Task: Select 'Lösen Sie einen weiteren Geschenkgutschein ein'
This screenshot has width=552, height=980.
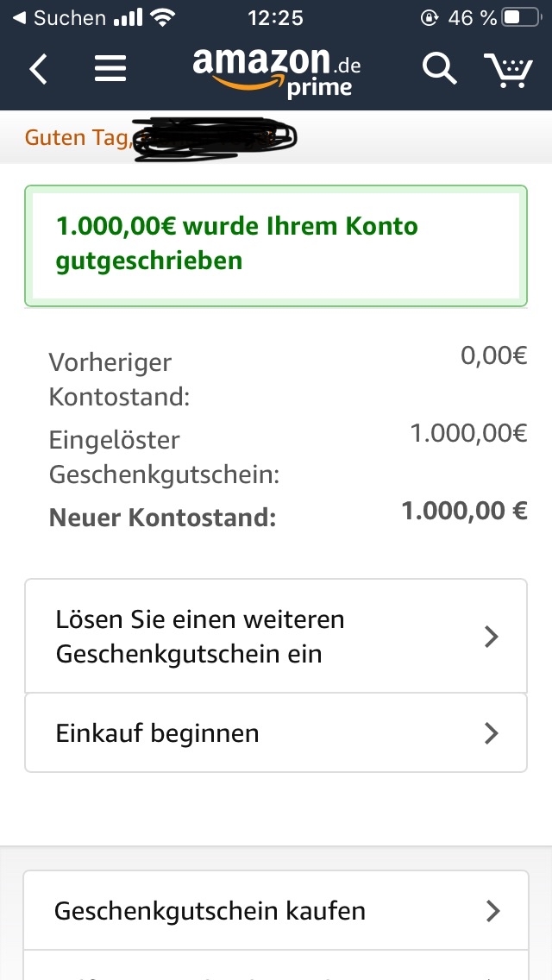Action: point(200,637)
